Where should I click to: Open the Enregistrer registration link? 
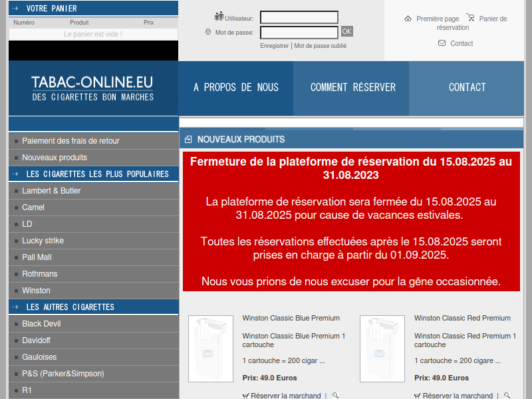274,46
